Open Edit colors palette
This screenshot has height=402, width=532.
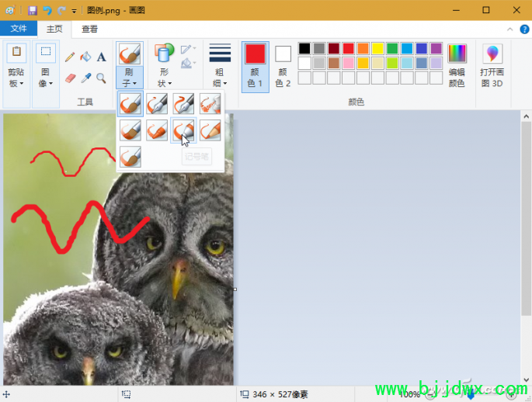point(457,65)
